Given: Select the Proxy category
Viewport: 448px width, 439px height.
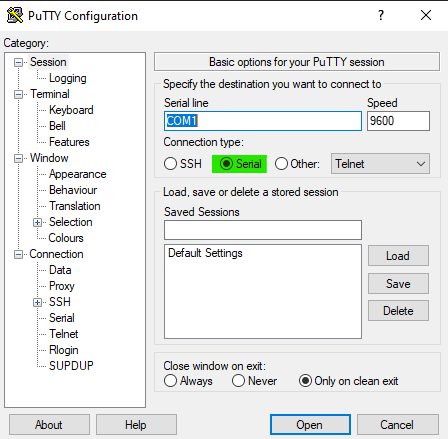Looking at the screenshot, I should pyautogui.click(x=62, y=286).
